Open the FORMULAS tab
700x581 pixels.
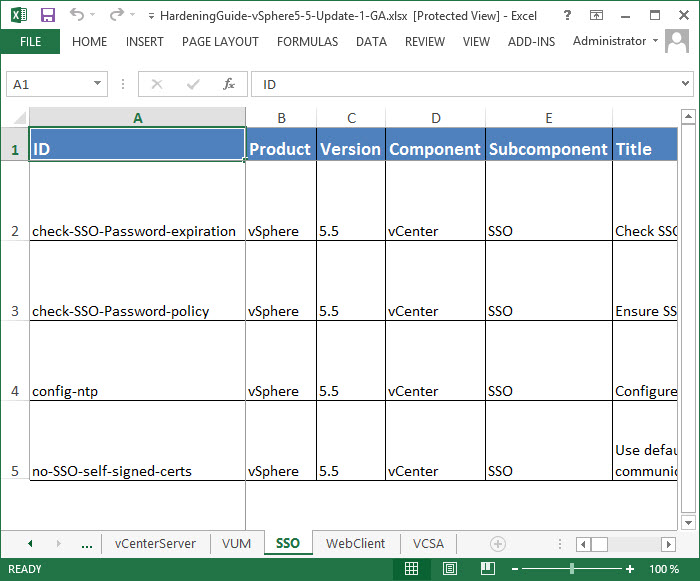point(307,42)
